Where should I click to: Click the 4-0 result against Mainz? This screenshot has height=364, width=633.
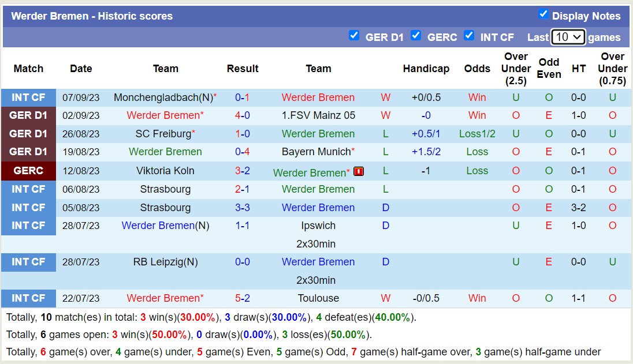(243, 115)
